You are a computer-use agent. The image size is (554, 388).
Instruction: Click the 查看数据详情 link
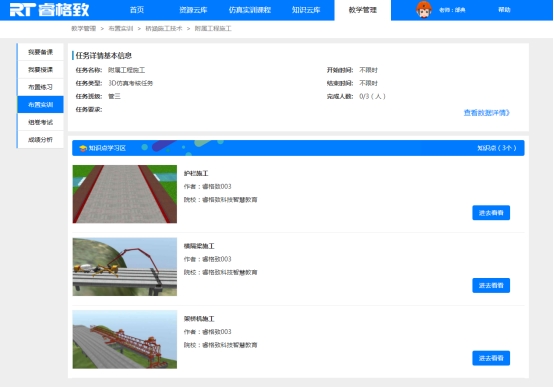[487, 113]
